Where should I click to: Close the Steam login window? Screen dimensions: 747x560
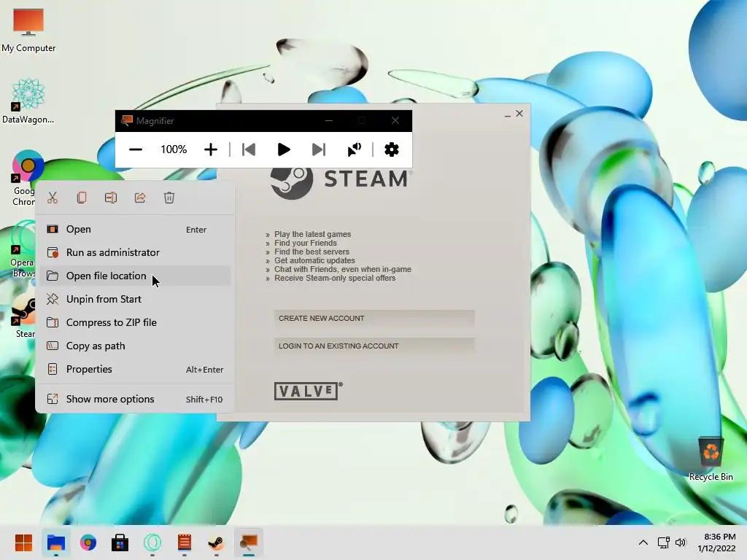(x=519, y=113)
